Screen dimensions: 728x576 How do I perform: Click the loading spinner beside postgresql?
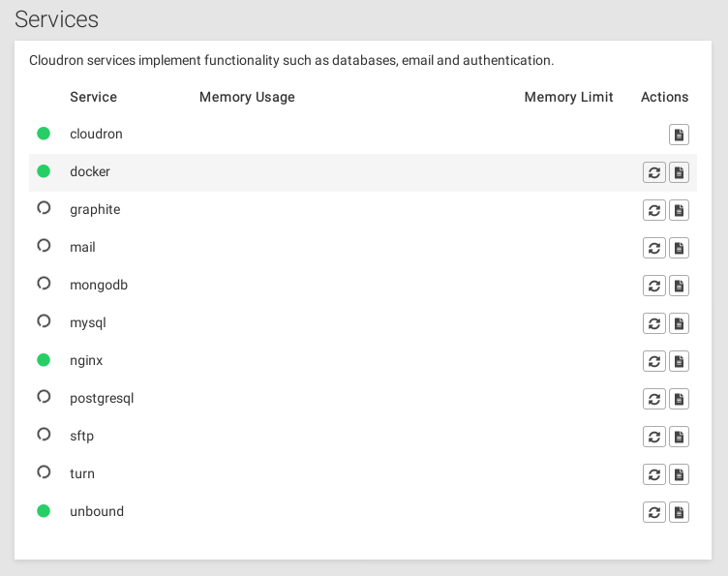pyautogui.click(x=44, y=397)
